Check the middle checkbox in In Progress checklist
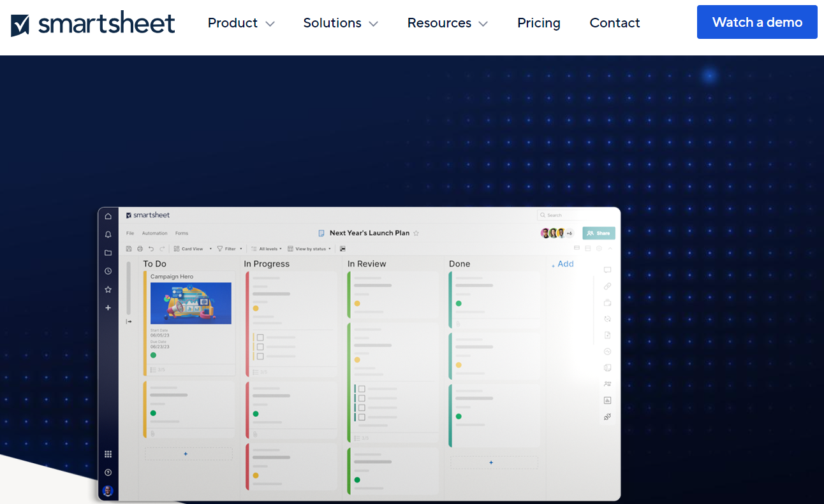Screen dimensions: 824x504 click(x=260, y=347)
